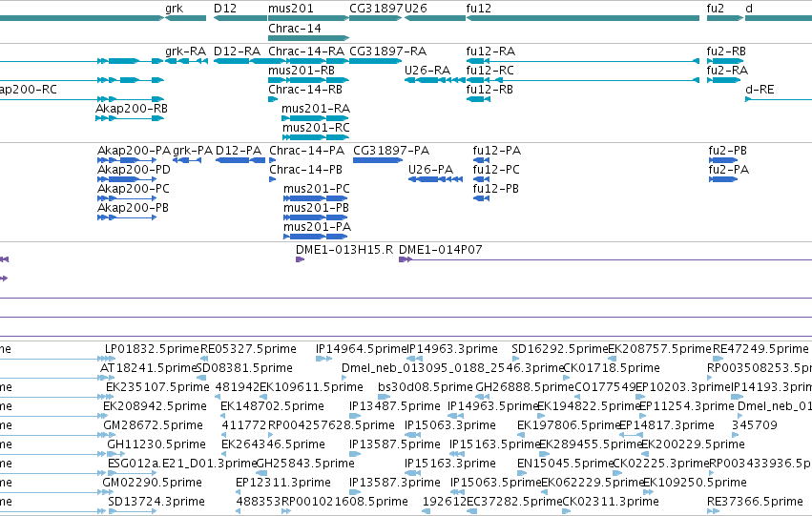This screenshot has height=516, width=812.
Task: Click the EK197806.5prime EST label
Action: pos(569,426)
